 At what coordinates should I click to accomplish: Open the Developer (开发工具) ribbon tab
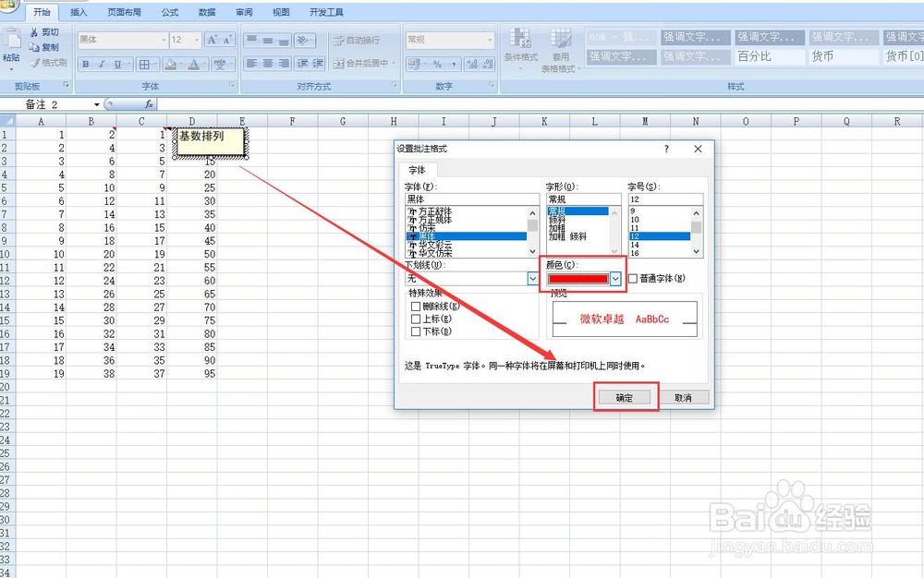326,12
